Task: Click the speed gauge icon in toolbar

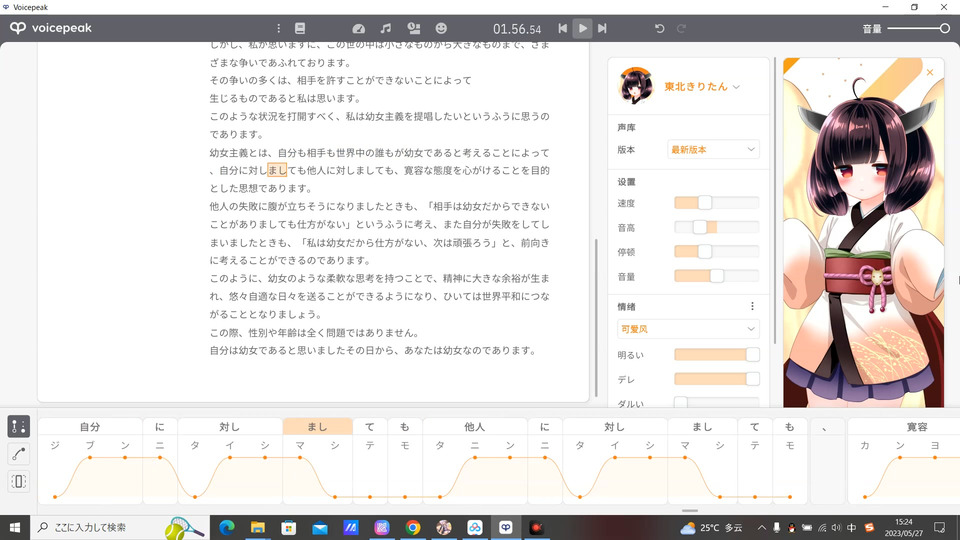Action: (359, 28)
